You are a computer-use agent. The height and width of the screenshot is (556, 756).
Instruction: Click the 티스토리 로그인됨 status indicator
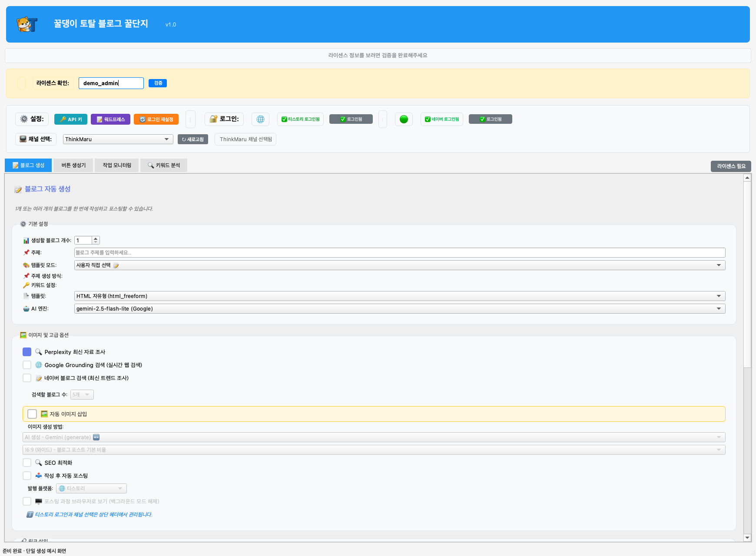pos(300,119)
